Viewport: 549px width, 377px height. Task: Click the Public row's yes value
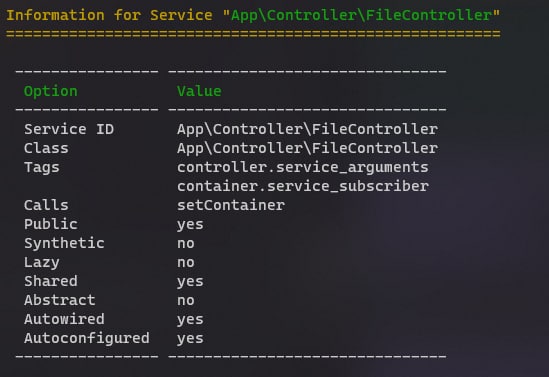190,225
